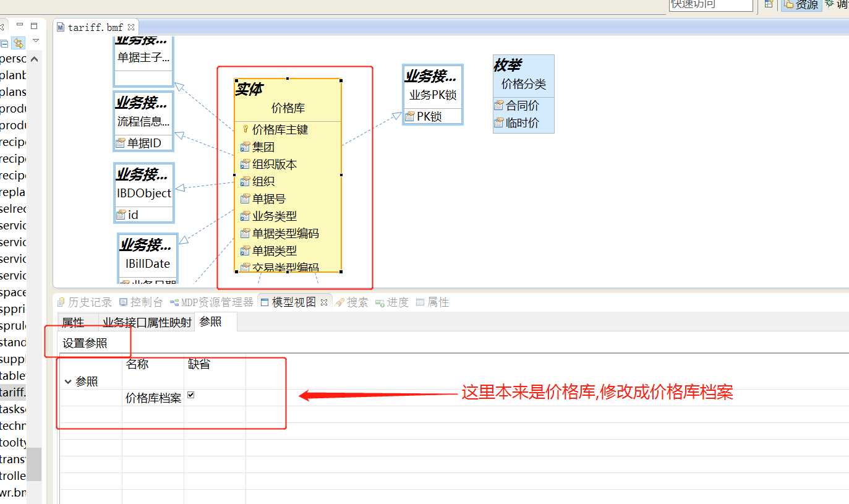The image size is (849, 504).
Task: Click the 设置参照 button
Action: (x=85, y=343)
